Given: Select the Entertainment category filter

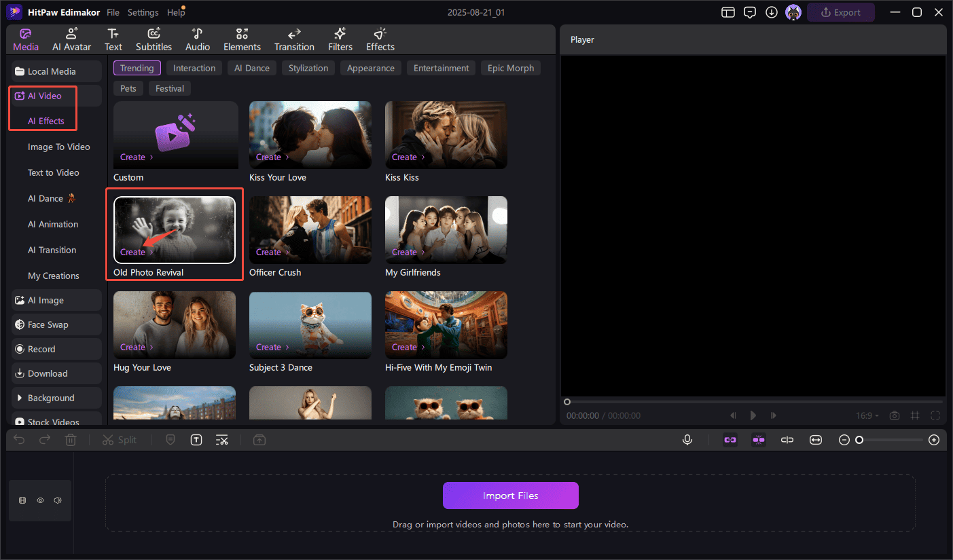Looking at the screenshot, I should tap(442, 68).
